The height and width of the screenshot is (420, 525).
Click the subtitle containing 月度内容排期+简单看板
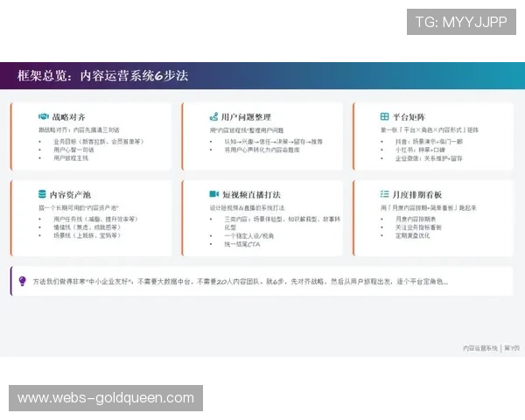429,208
